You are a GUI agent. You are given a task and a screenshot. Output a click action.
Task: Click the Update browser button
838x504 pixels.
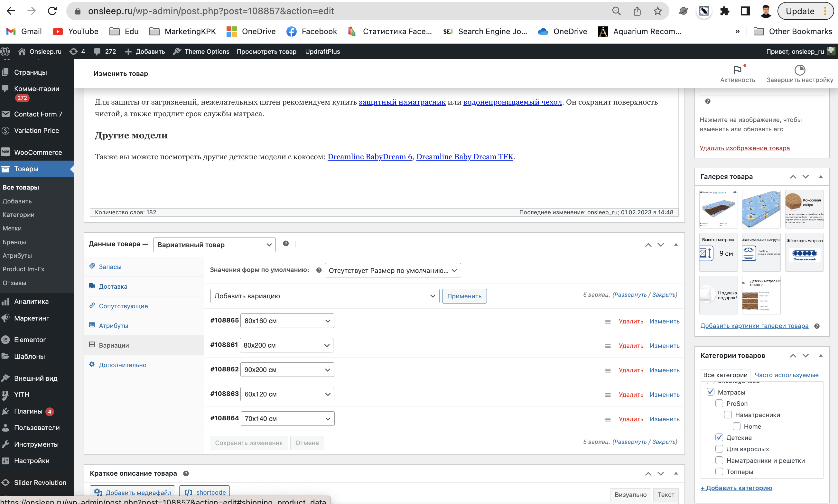click(x=805, y=11)
